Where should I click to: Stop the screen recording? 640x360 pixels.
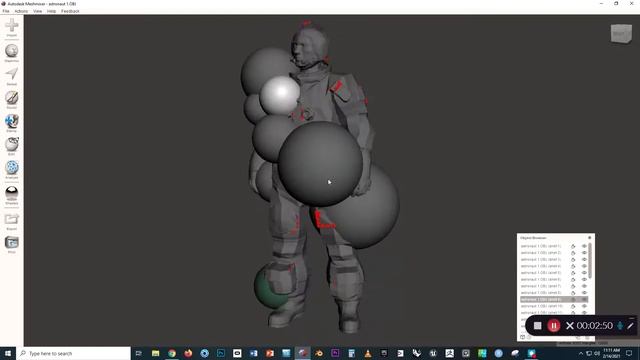(x=538, y=326)
